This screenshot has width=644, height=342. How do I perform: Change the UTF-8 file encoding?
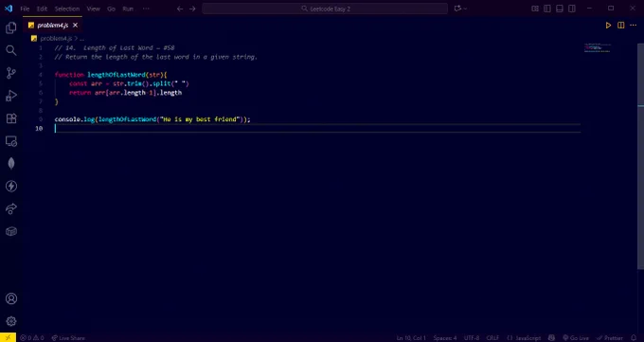472,338
